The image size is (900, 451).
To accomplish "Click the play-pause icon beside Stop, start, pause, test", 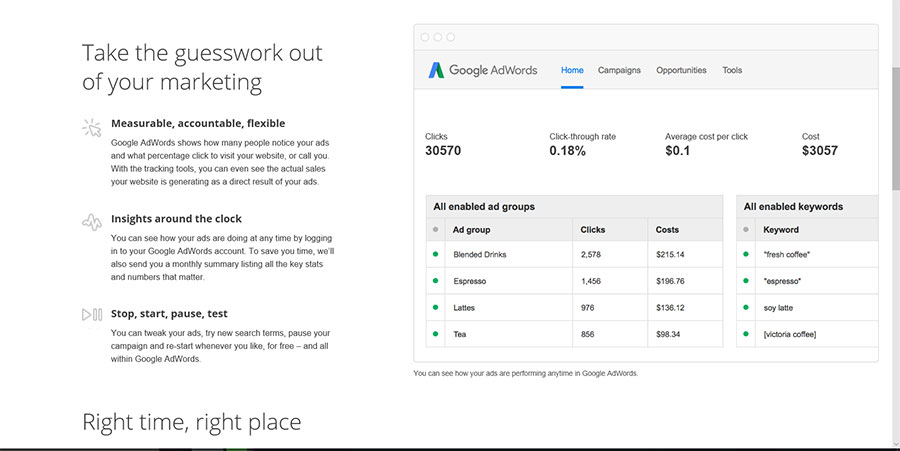I will pos(92,314).
